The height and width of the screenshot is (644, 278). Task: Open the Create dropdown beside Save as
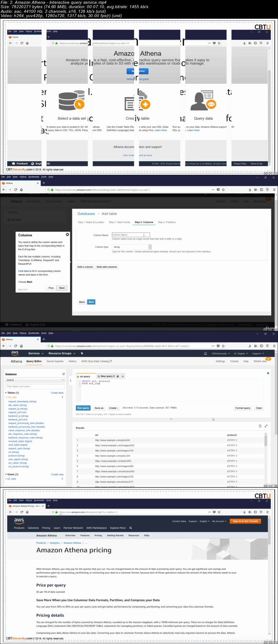tap(114, 408)
